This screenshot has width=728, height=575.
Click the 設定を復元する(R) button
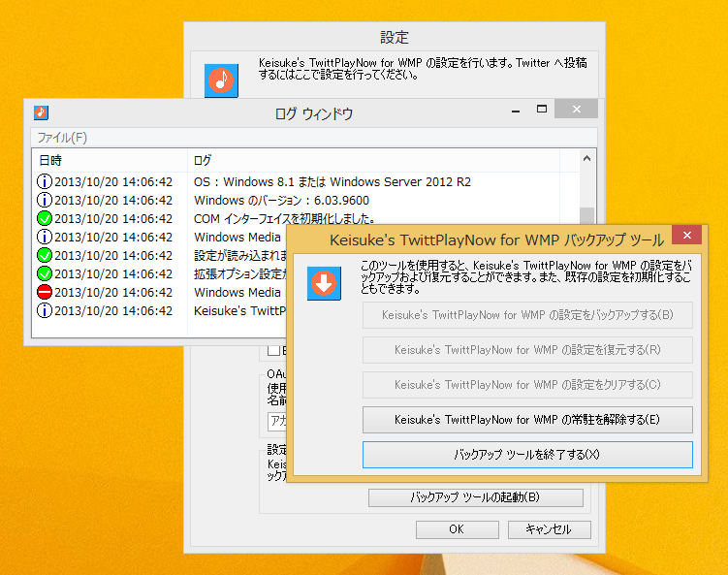click(x=527, y=350)
